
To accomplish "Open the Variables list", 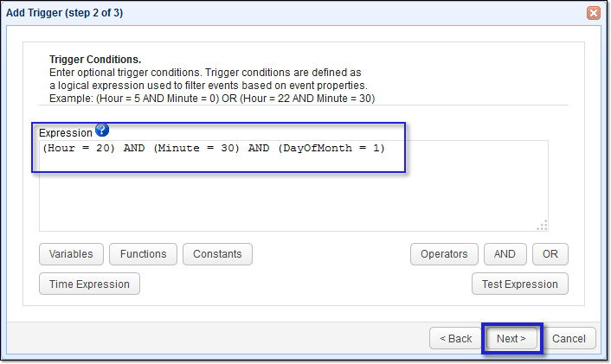I will pos(71,254).
